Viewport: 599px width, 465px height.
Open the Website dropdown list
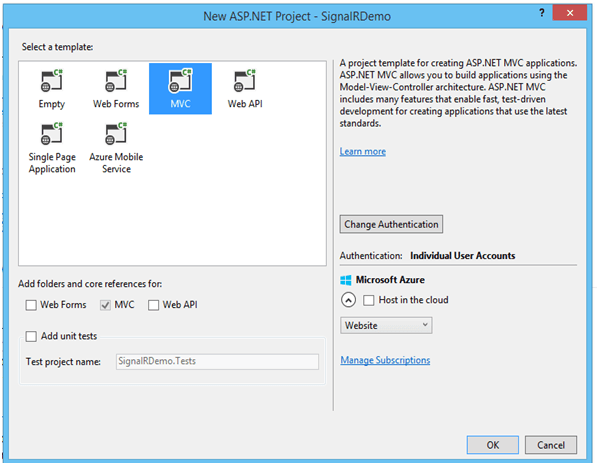point(386,326)
